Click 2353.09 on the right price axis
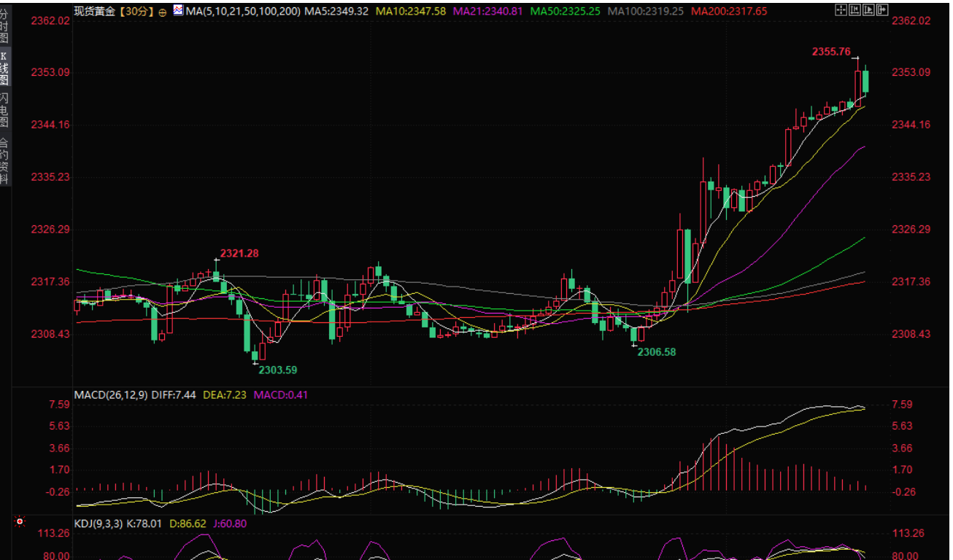Screen dimensions: 953x560 point(911,72)
